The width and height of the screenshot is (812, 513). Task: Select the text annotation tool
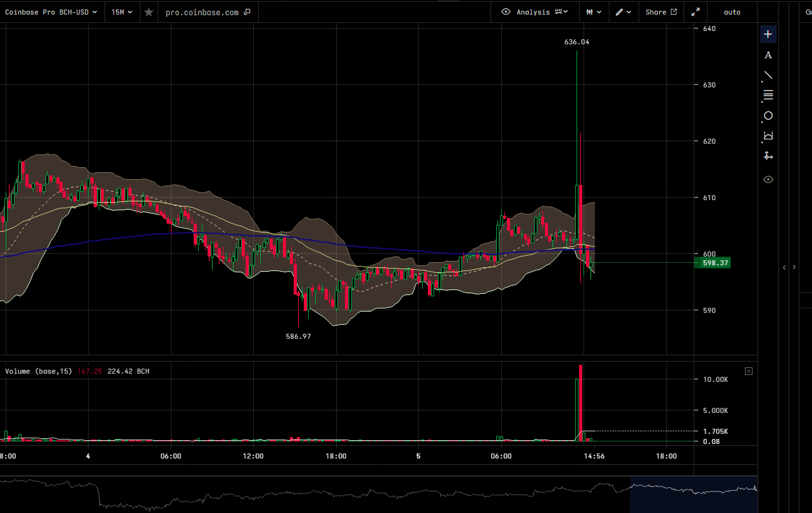point(768,55)
